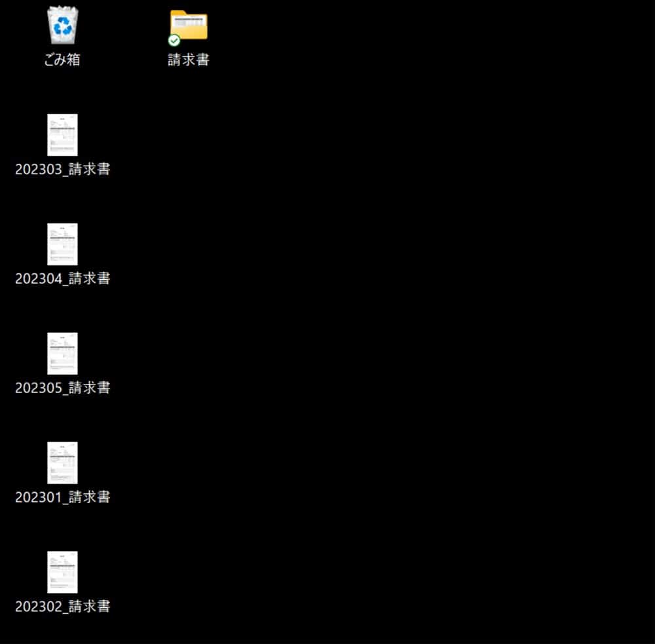Click the recycle arrows on the Recycle Bin

coord(61,26)
